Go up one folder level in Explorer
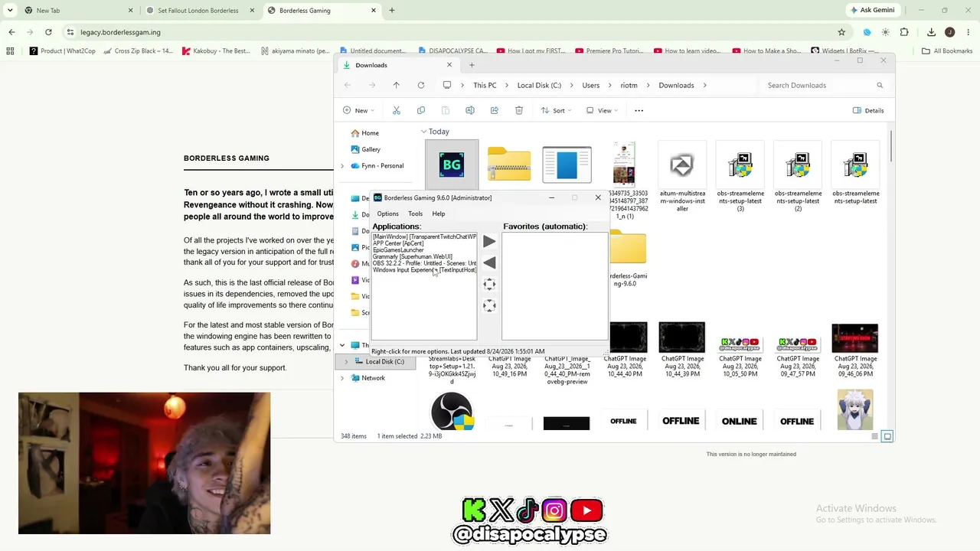The width and height of the screenshot is (980, 551). coord(396,85)
